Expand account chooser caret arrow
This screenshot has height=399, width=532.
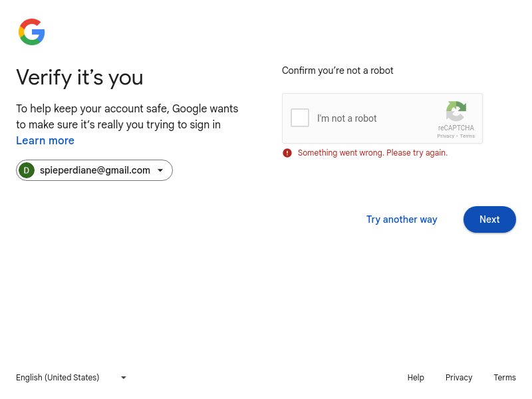(x=160, y=170)
